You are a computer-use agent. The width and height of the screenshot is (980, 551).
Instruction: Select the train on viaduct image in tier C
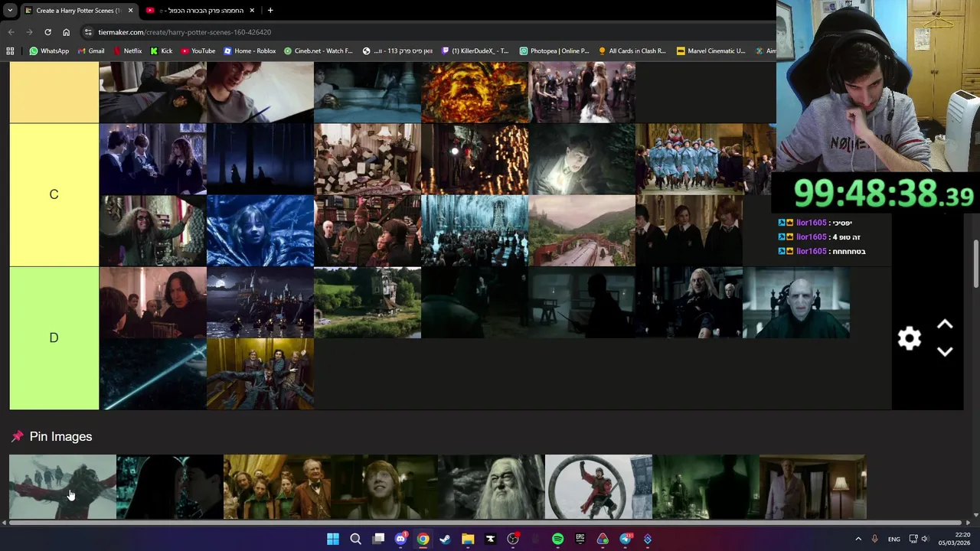[582, 230]
